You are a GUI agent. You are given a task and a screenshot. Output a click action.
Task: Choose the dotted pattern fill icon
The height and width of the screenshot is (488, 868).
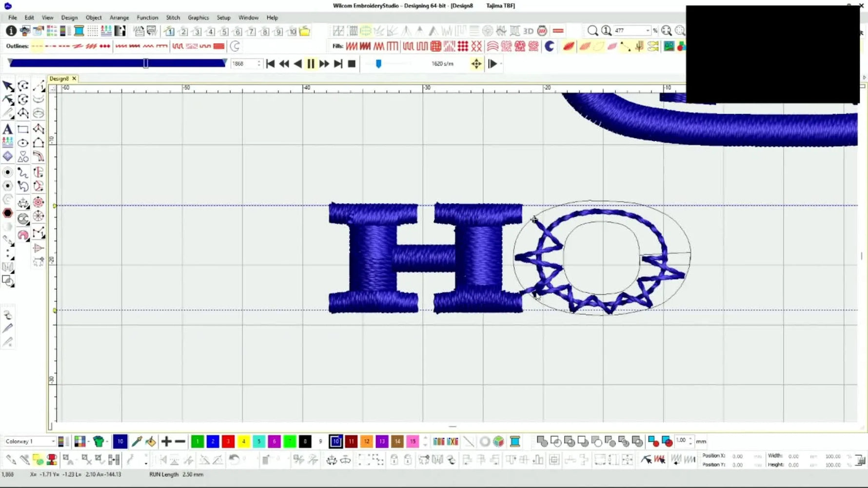click(463, 46)
